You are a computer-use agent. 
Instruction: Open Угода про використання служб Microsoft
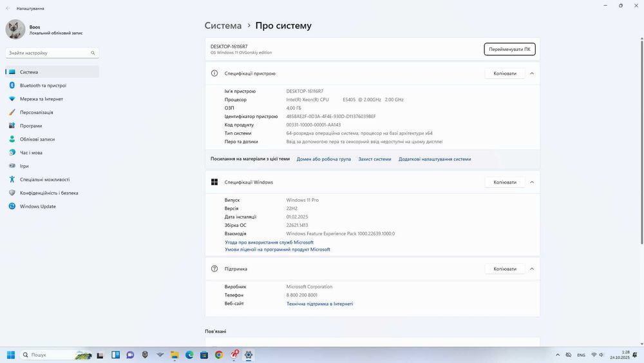[269, 242]
